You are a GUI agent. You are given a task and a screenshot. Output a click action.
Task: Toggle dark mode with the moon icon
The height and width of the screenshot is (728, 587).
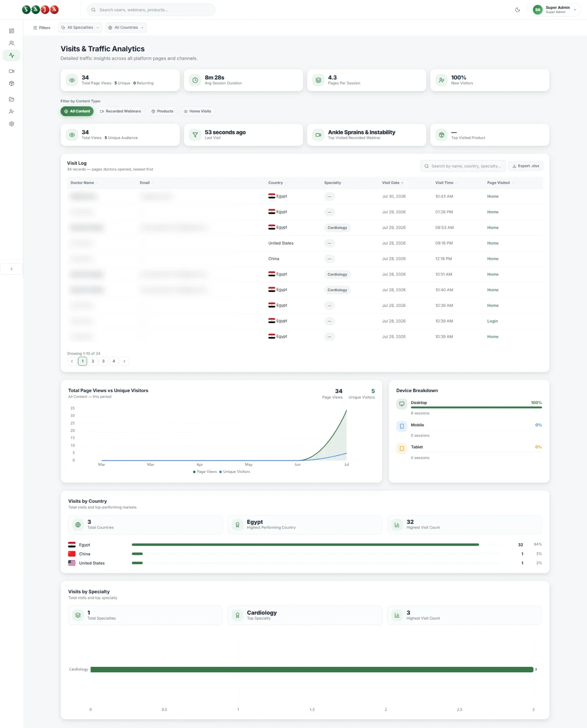(x=517, y=10)
